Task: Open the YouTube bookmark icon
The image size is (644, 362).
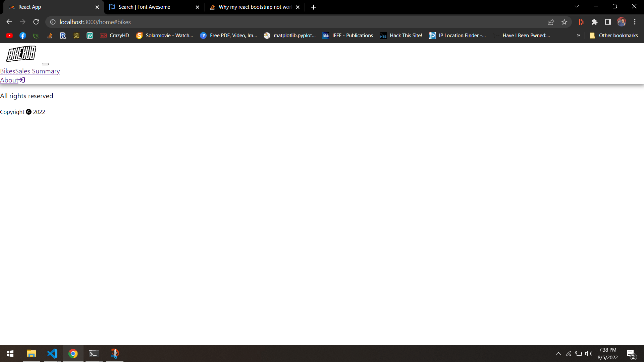Action: coord(9,35)
